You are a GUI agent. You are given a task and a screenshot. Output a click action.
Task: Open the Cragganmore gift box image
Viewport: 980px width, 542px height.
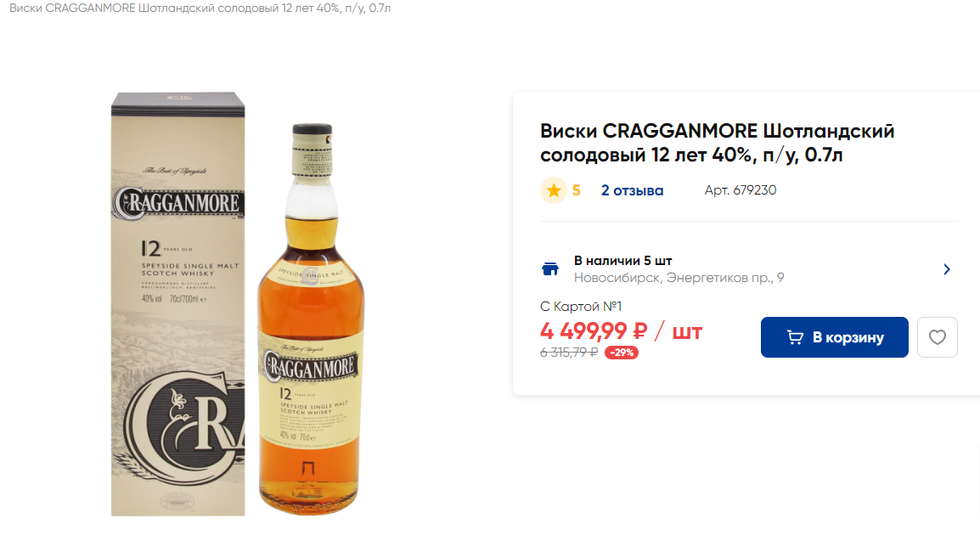tap(178, 304)
